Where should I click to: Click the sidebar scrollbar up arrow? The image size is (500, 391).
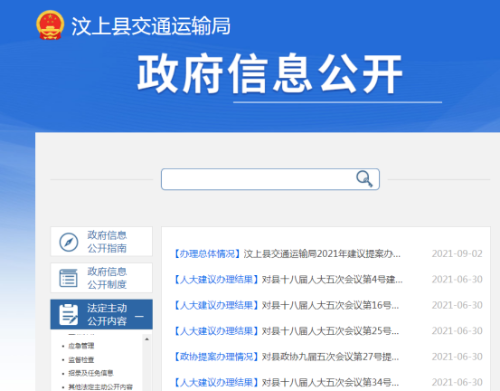tap(147, 339)
